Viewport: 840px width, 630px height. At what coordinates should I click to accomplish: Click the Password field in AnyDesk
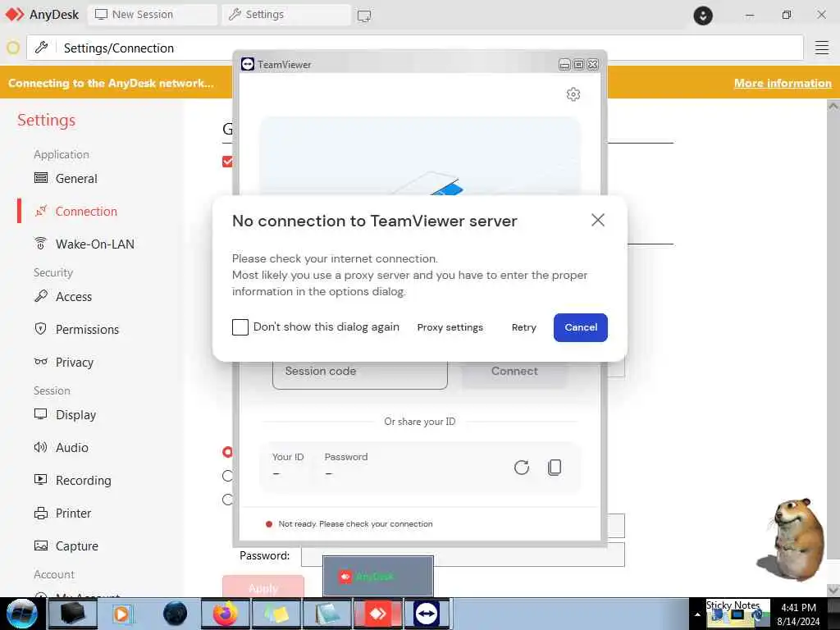point(463,555)
